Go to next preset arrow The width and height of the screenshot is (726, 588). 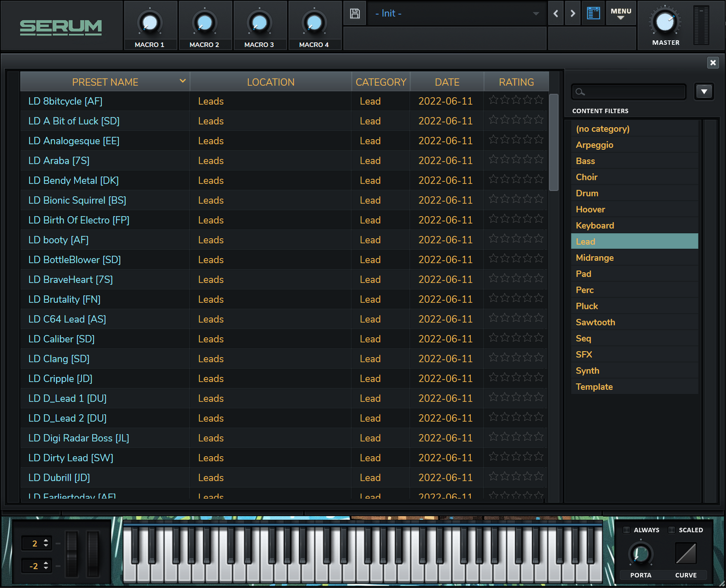point(573,14)
